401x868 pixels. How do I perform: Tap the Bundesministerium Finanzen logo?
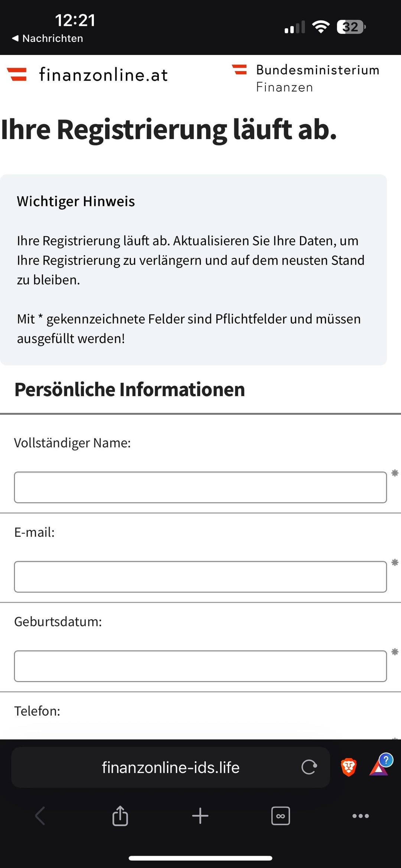(306, 78)
